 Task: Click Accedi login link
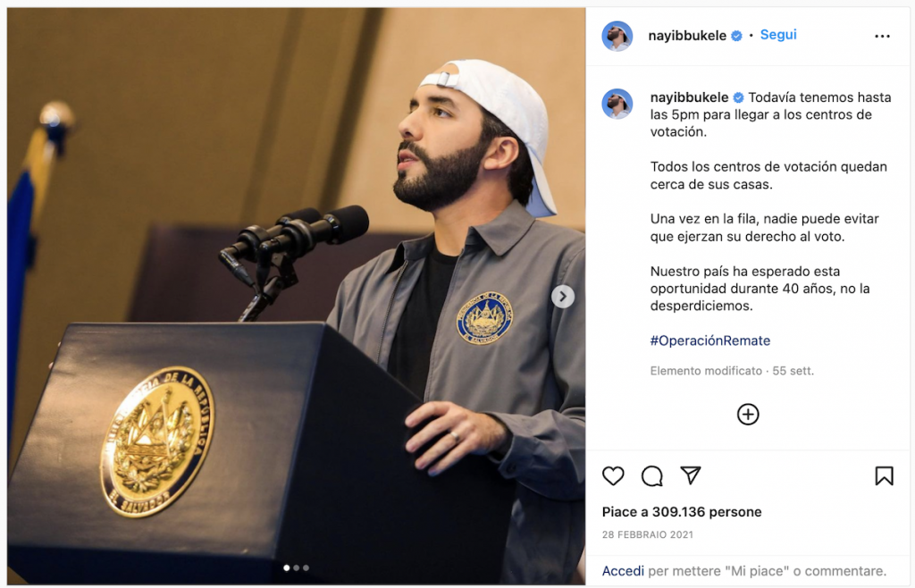(623, 570)
